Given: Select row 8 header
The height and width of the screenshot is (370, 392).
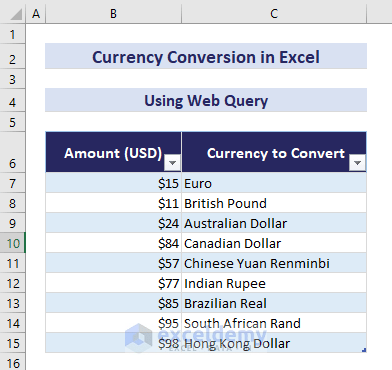Looking at the screenshot, I should pos(13,203).
